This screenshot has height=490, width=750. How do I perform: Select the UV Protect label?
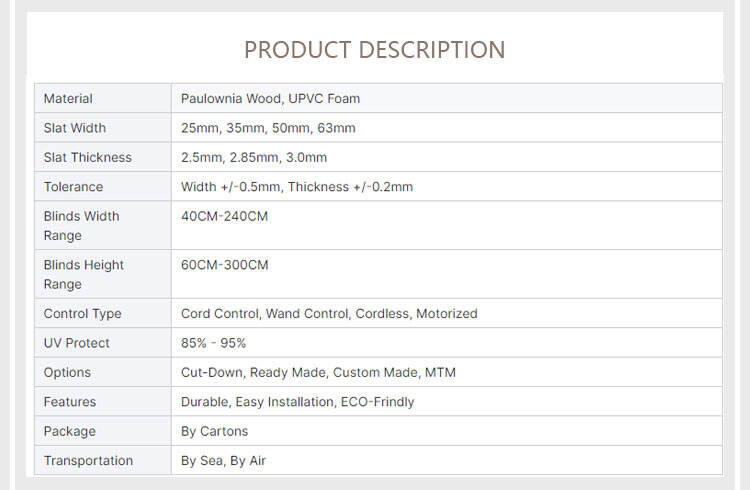(x=76, y=343)
